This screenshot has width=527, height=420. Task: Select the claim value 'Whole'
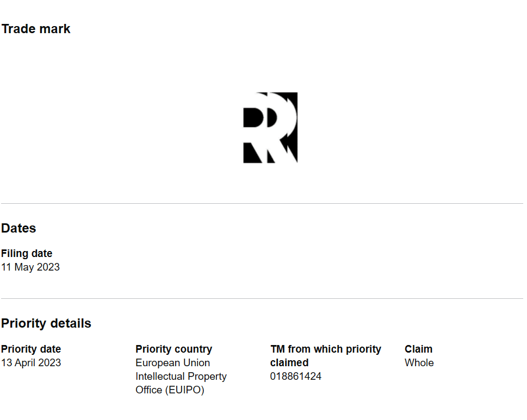point(419,363)
